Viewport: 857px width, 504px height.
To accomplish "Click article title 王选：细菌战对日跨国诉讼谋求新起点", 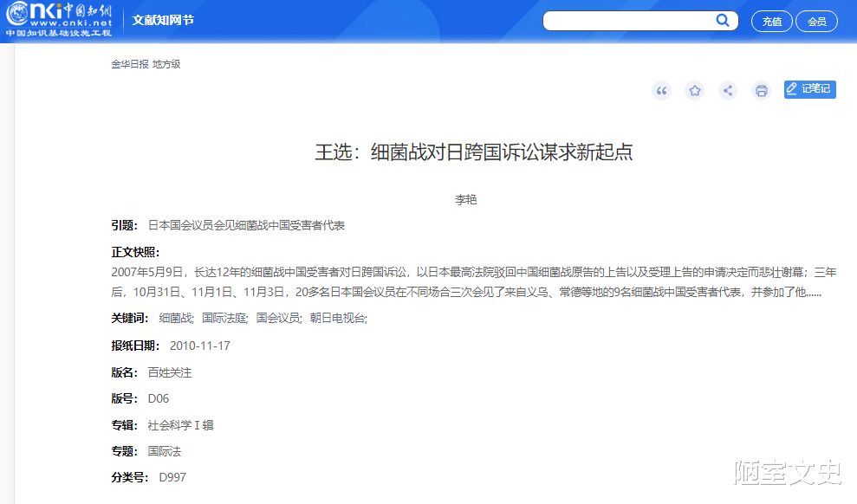I will tap(474, 152).
